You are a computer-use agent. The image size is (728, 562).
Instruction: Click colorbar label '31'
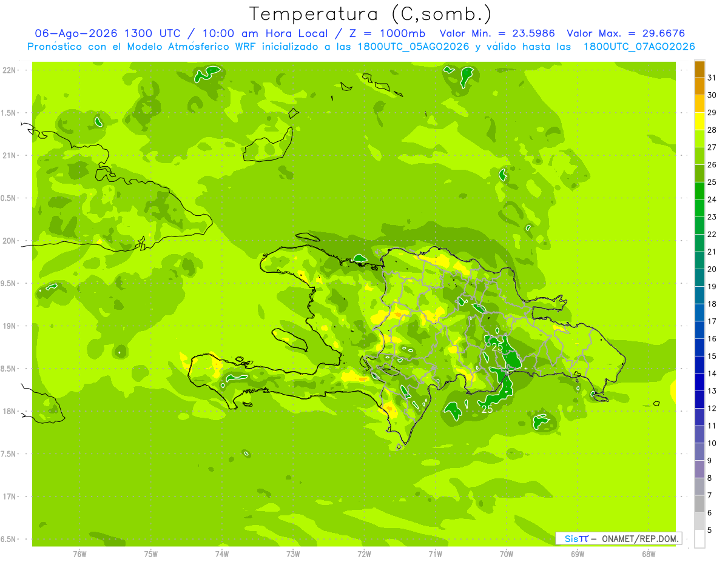[x=712, y=78]
